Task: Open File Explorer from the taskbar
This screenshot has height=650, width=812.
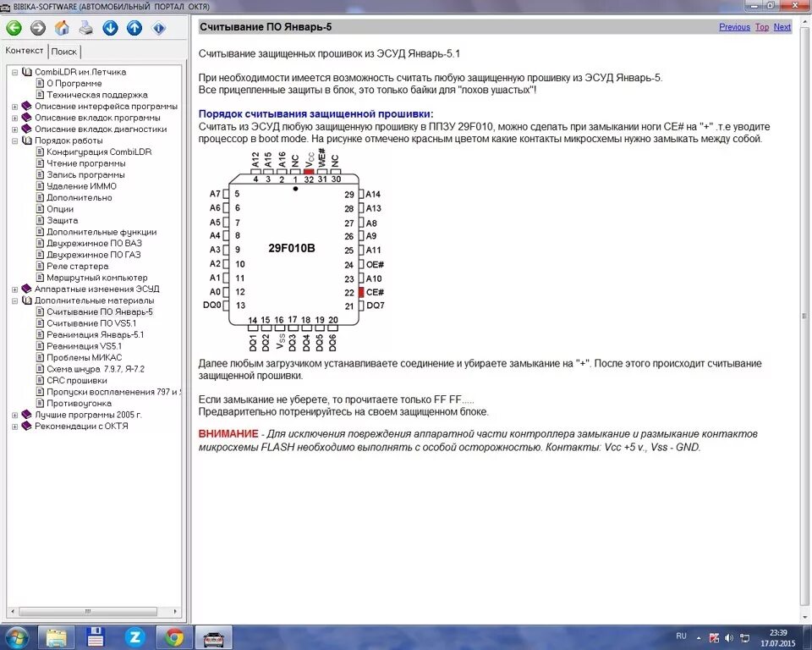Action: pyautogui.click(x=57, y=637)
